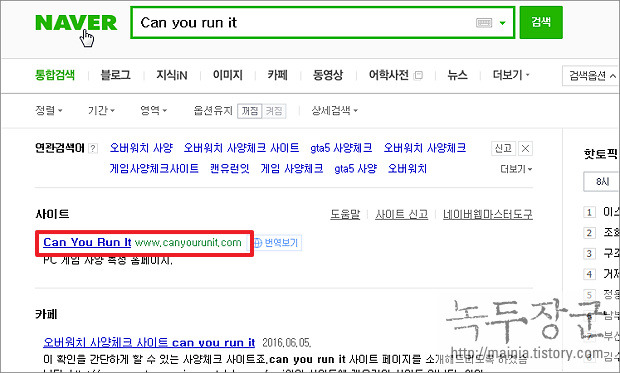Open related search 캔유런잇
Image resolution: width=620 pixels, height=373 pixels.
(x=230, y=169)
